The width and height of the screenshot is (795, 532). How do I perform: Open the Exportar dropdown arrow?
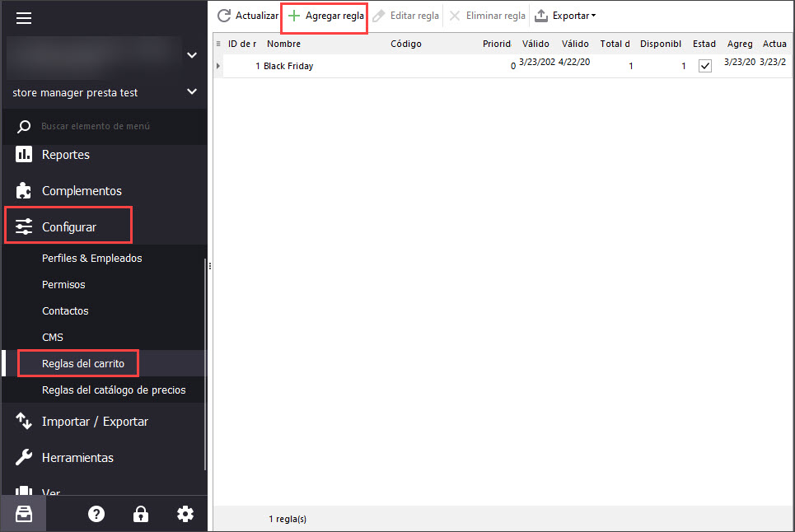tap(593, 16)
